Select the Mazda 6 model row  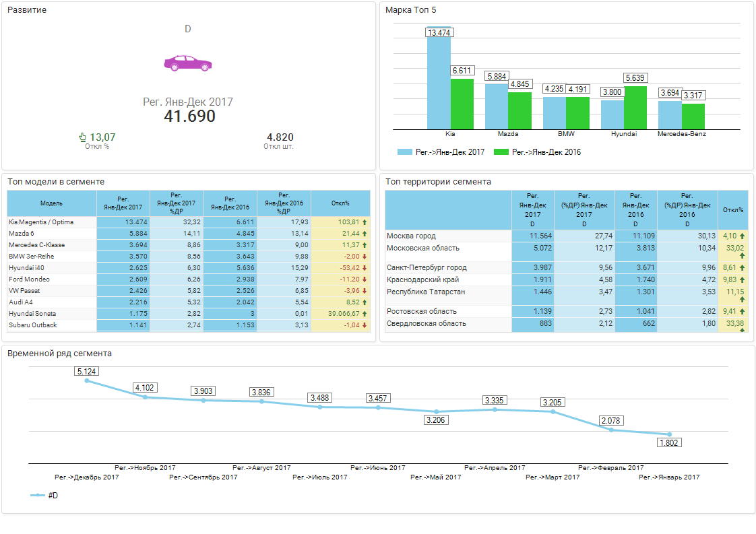[x=51, y=234]
